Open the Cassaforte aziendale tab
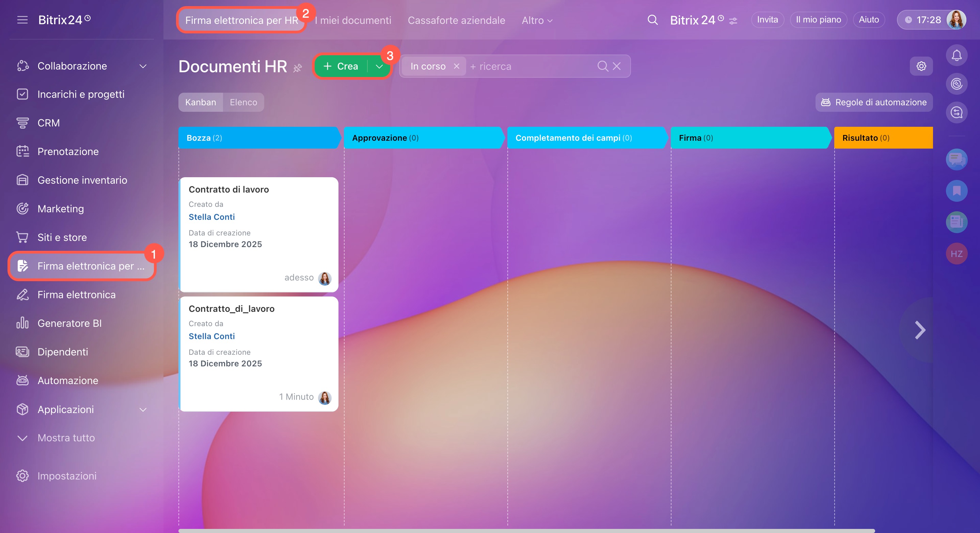Viewport: 980px width, 533px height. pyautogui.click(x=456, y=20)
